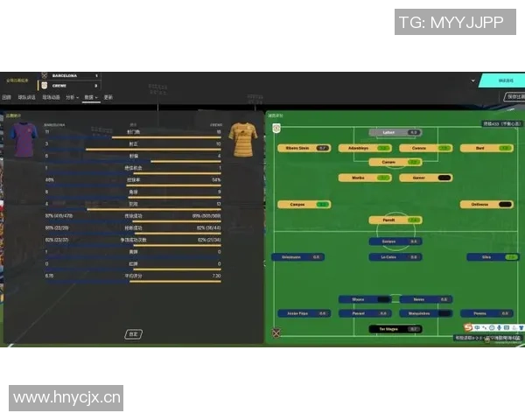The image size is (525, 420).
Task: Click Barcelona crest at bottom-left of pitch
Action: coord(276,332)
